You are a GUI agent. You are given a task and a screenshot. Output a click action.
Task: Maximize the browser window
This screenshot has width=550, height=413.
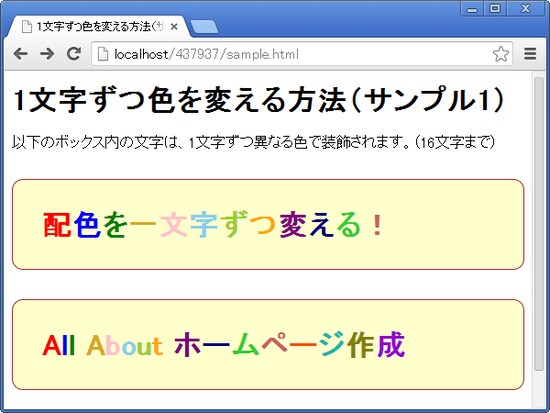click(x=495, y=9)
